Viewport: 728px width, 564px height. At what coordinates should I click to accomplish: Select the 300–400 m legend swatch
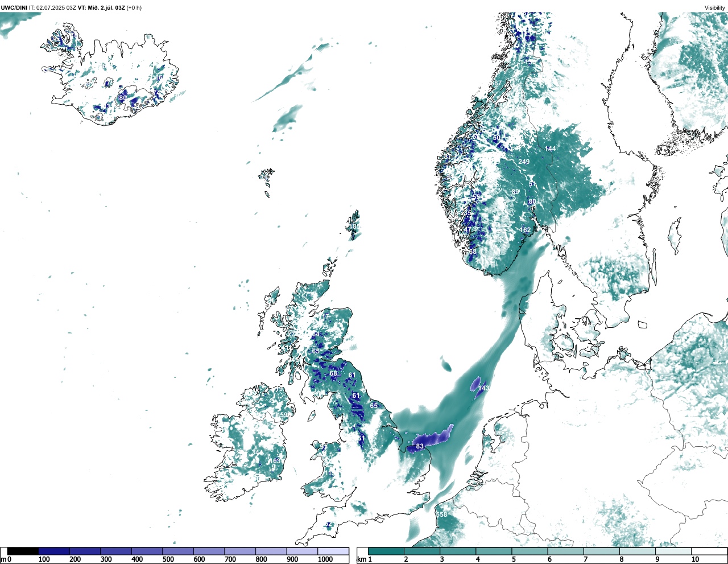click(116, 551)
